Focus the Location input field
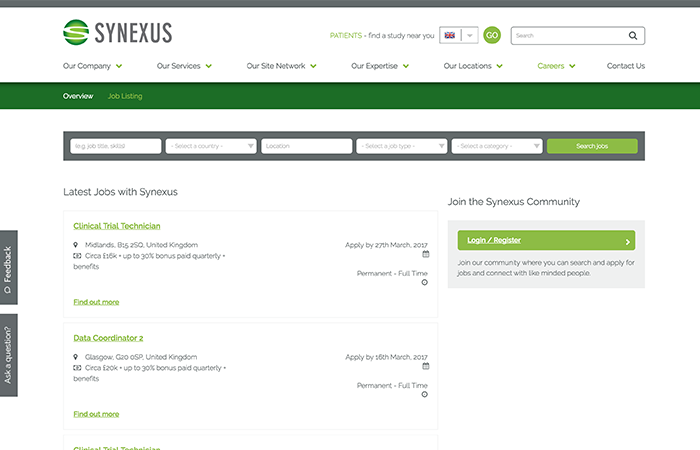 [306, 146]
